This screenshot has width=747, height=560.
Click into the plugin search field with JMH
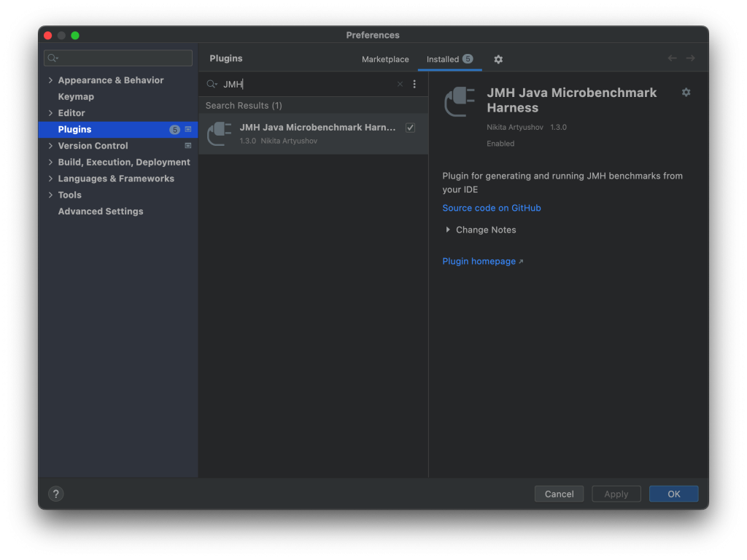tap(305, 85)
